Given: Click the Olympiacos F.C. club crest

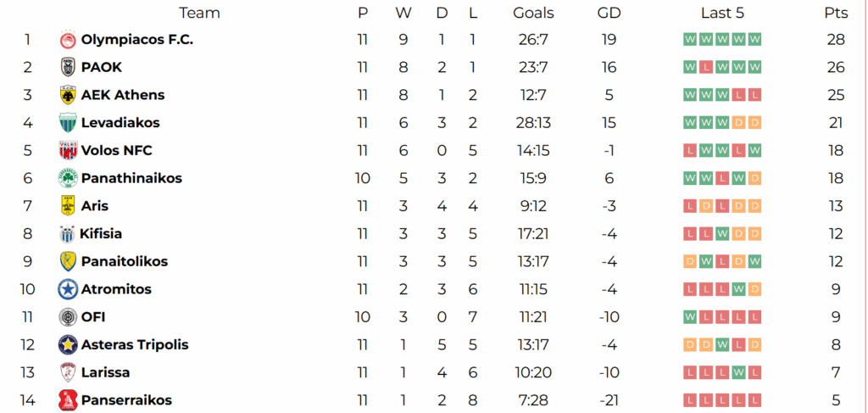Looking at the screenshot, I should coord(68,40).
